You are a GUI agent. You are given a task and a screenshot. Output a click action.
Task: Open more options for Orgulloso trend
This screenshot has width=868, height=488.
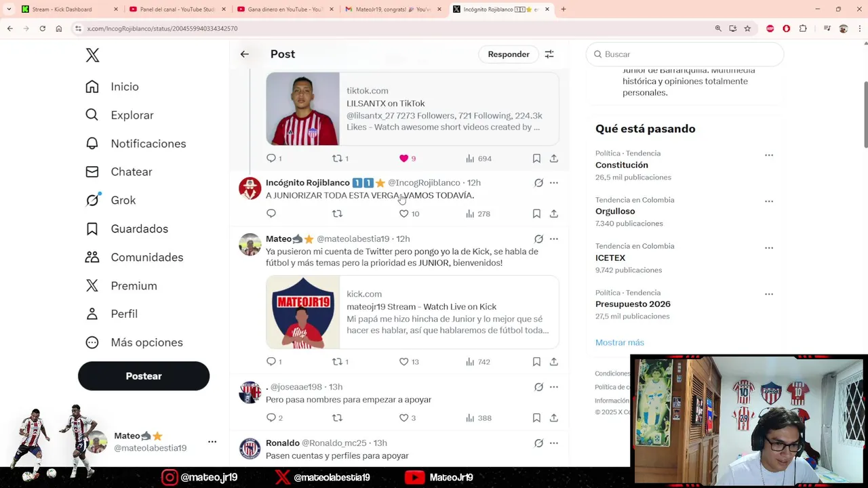[769, 201]
